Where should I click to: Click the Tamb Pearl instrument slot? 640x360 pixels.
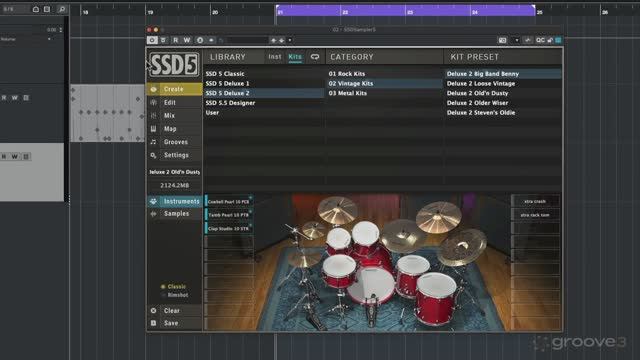pyautogui.click(x=229, y=215)
